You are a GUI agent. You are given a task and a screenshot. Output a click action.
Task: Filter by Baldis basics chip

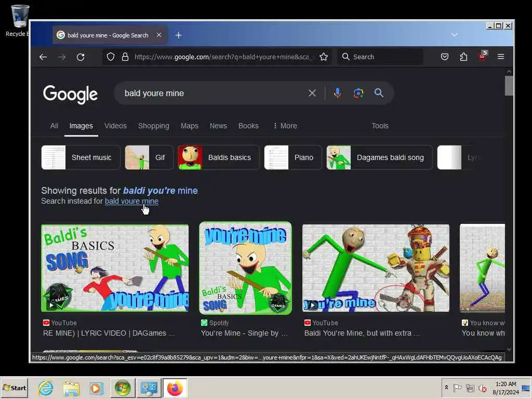(219, 157)
